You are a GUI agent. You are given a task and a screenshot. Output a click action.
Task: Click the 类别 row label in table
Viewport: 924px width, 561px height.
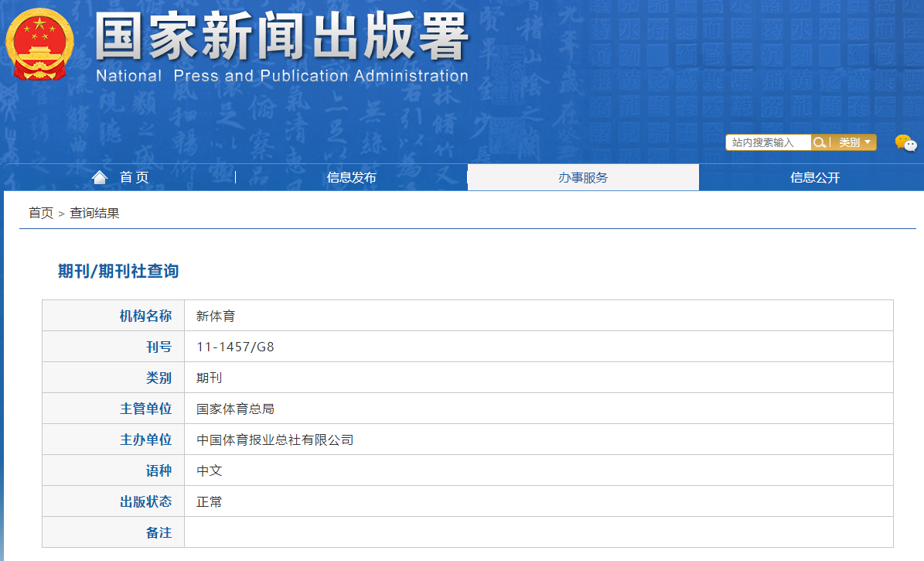pyautogui.click(x=159, y=378)
